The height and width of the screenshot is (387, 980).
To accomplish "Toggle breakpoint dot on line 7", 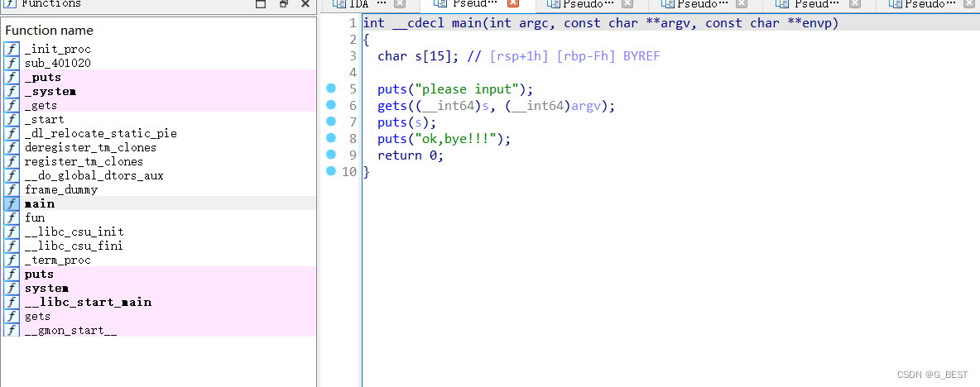I will click(331, 121).
